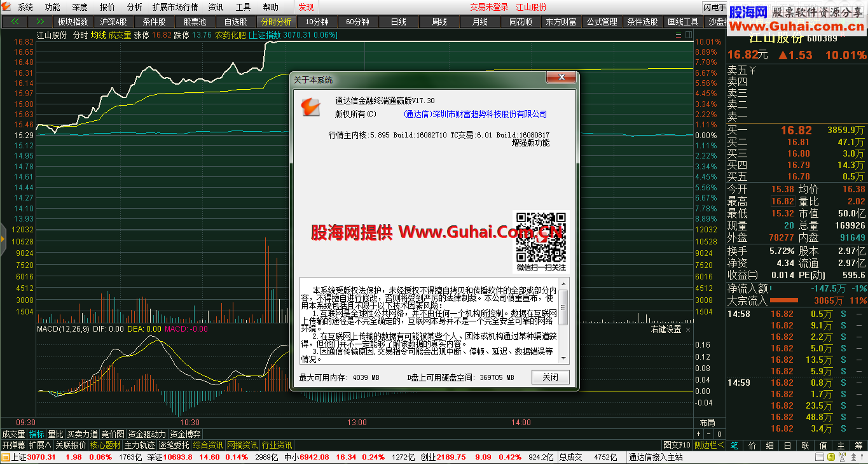Click the - zoom button under 布局
Viewport: 868px width, 464px height.
709,434
